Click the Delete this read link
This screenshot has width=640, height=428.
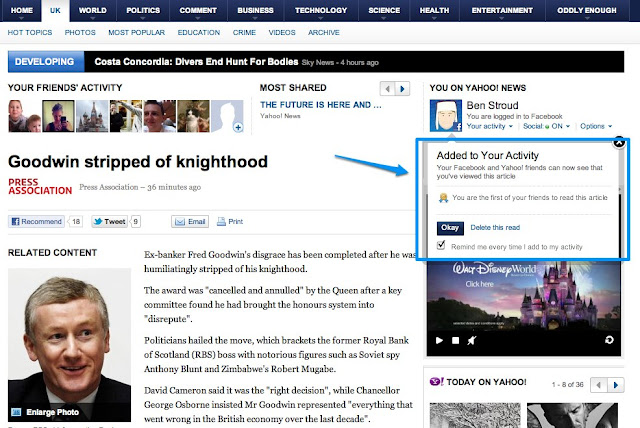495,228
